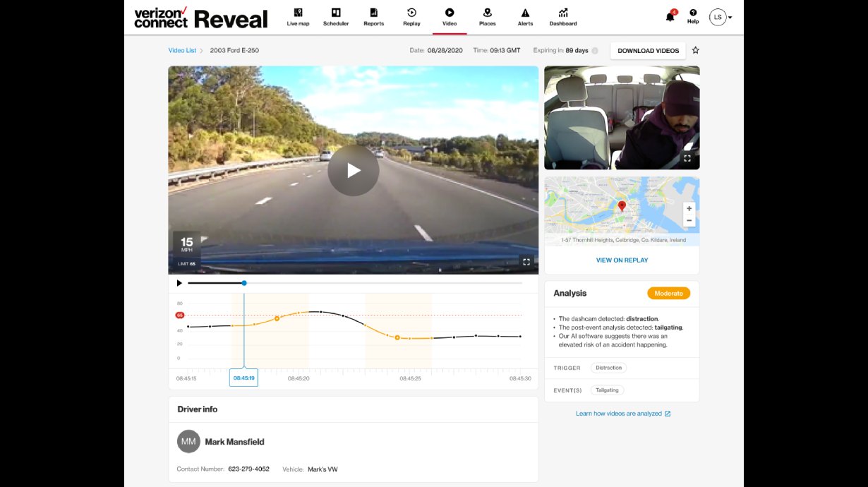This screenshot has width=868, height=487.
Task: Enable fullscreen on the dashcam video
Action: click(526, 261)
